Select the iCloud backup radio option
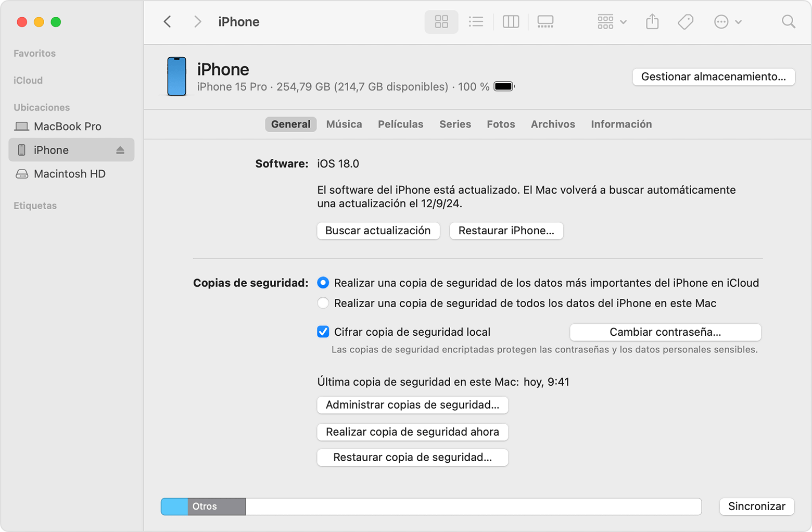Image resolution: width=812 pixels, height=532 pixels. point(323,283)
